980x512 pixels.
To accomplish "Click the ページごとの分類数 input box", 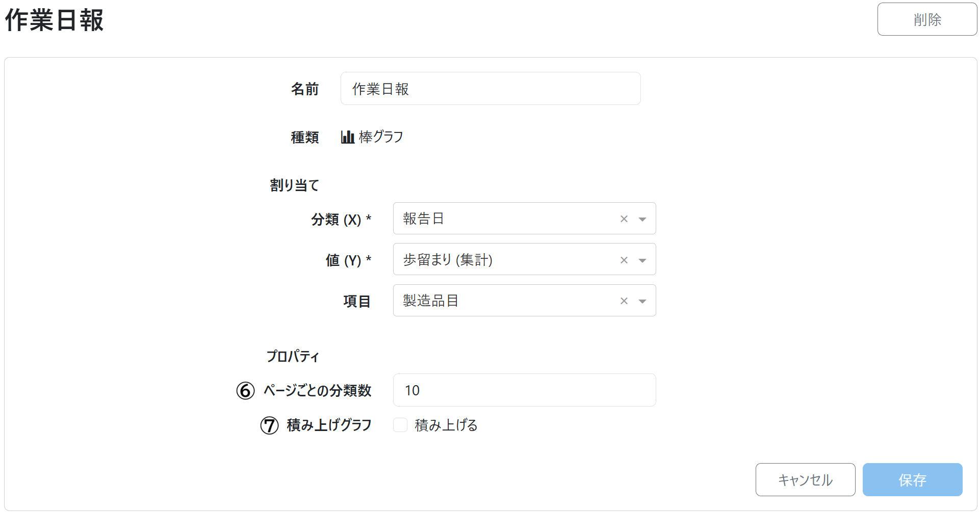I will [524, 390].
